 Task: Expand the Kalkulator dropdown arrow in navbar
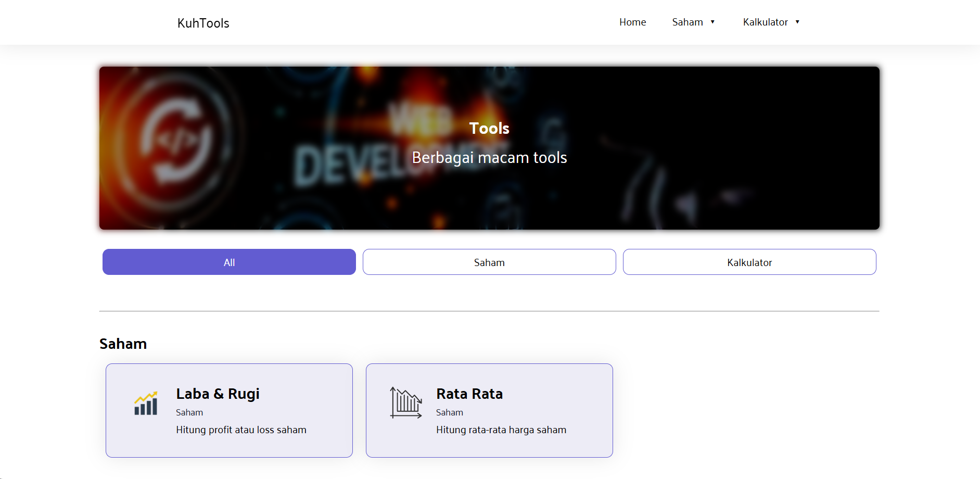tap(797, 22)
